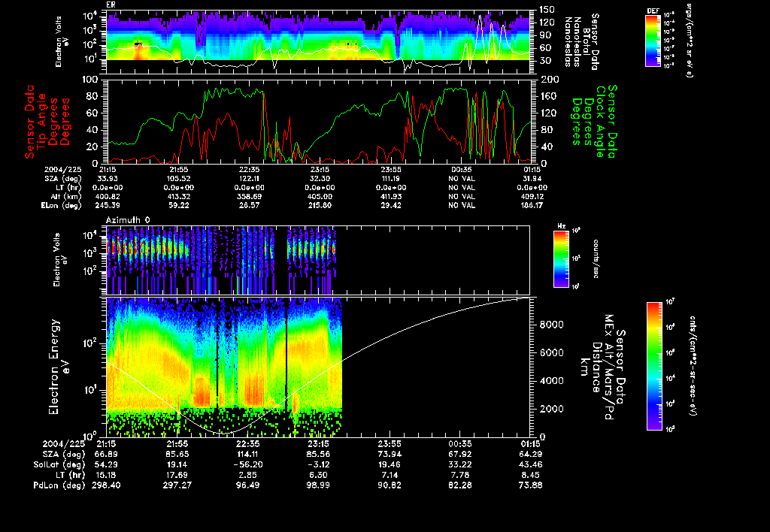Click the cnts/(cm**2-sr-sec-eV) color scale bar
770x532 pixels.
654,366
